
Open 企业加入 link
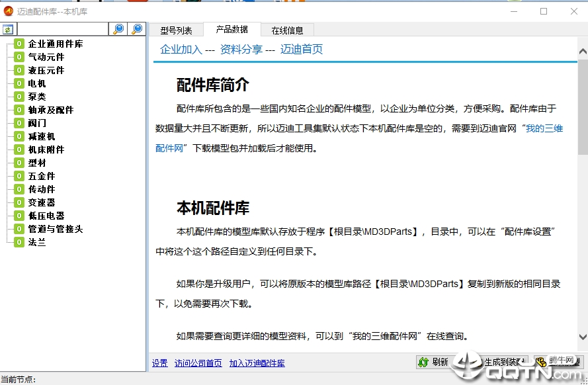coord(181,49)
